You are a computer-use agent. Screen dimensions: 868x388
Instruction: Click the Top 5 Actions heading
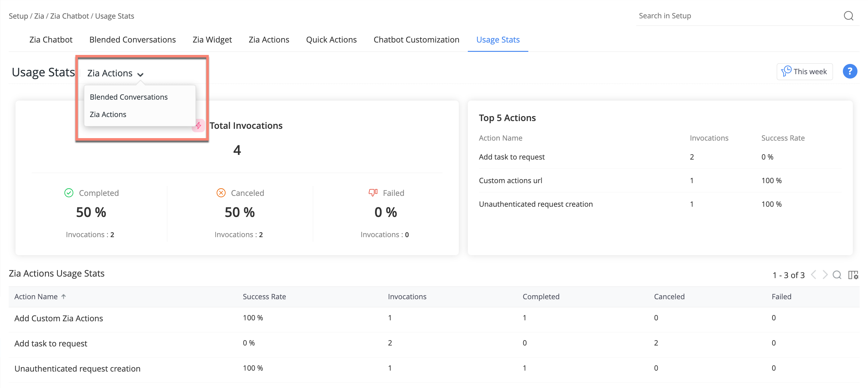(x=507, y=118)
